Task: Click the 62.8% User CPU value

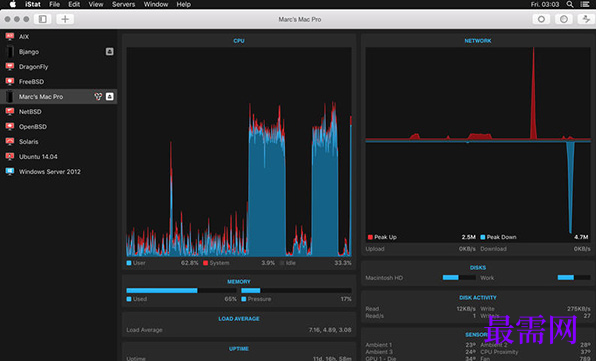Action: click(190, 263)
